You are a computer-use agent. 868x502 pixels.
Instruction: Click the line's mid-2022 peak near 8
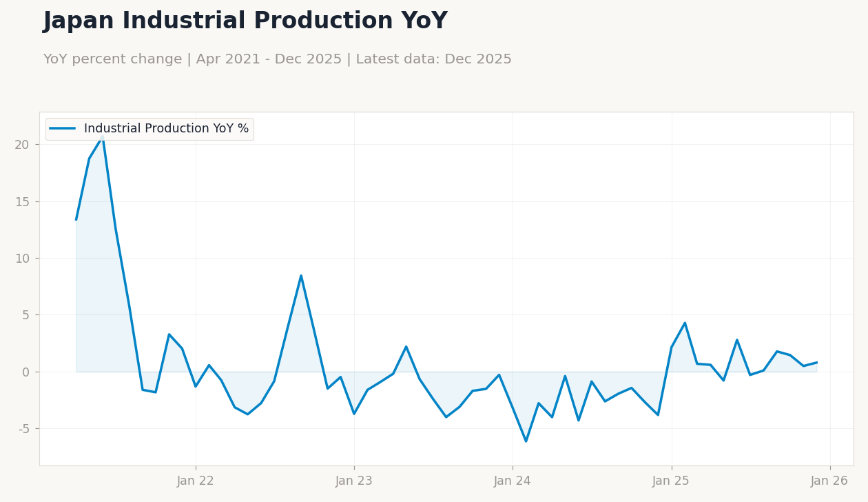tap(301, 276)
